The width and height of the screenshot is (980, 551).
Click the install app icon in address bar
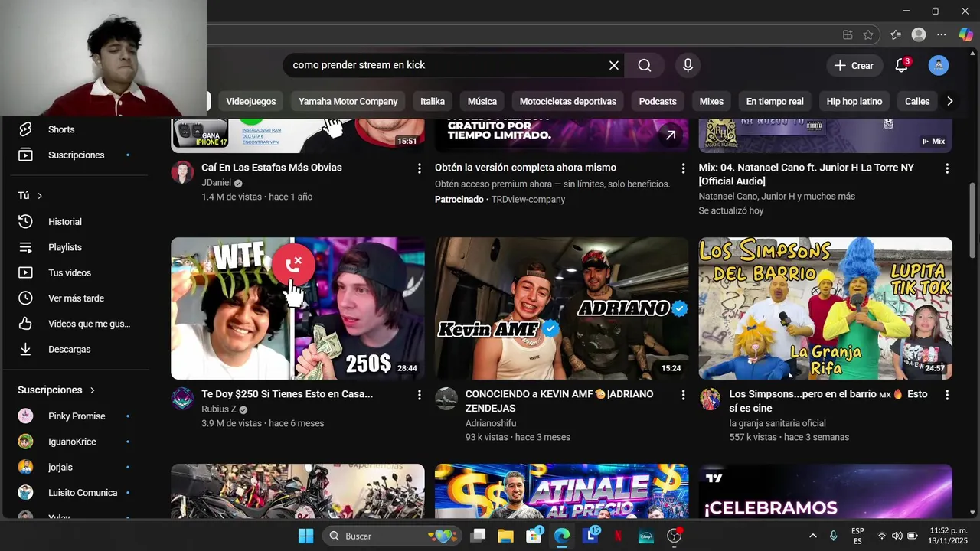coord(848,34)
